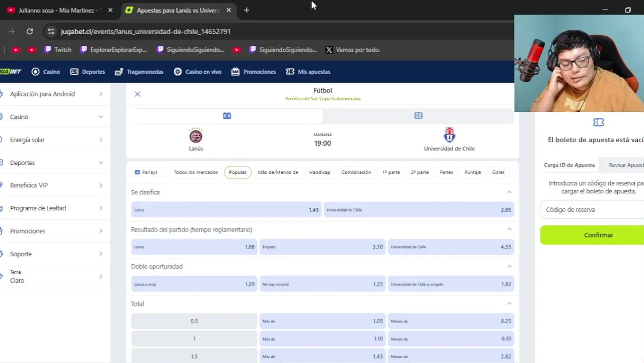Bet Lanús match win at 1.88

[194, 247]
